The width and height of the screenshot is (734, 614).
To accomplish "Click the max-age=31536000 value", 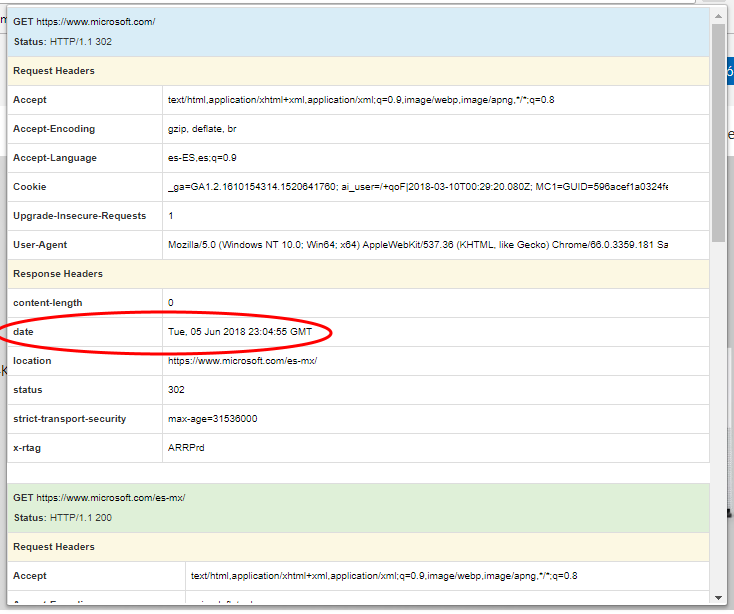I will click(x=213, y=419).
